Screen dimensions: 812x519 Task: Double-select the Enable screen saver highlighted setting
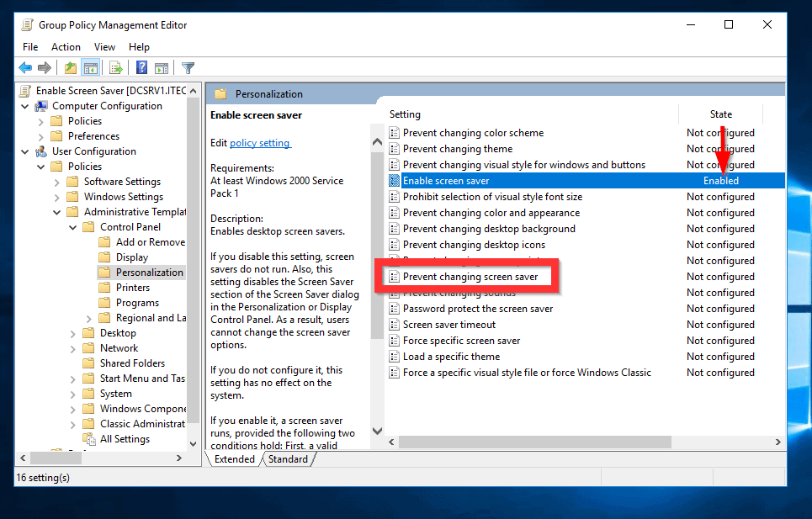point(446,180)
